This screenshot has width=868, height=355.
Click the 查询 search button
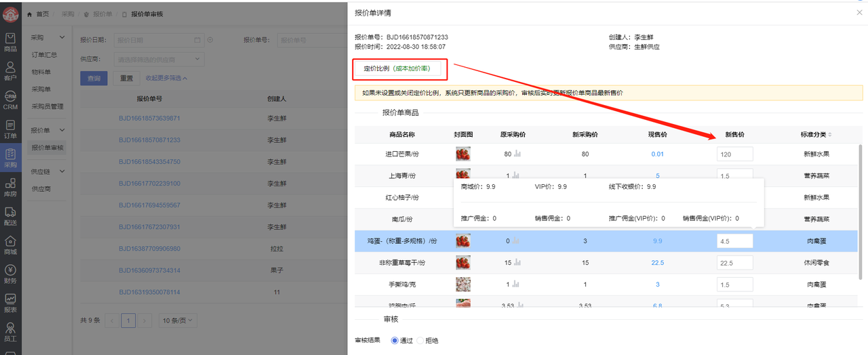pyautogui.click(x=94, y=79)
